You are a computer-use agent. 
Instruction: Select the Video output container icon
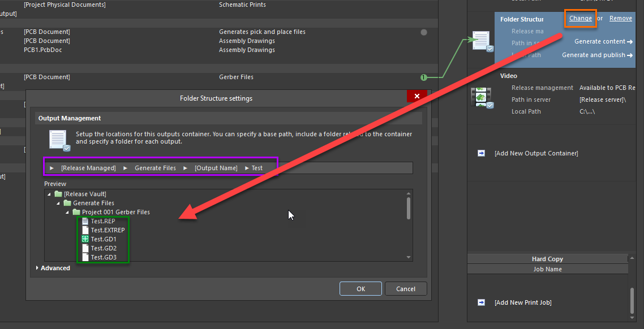482,98
